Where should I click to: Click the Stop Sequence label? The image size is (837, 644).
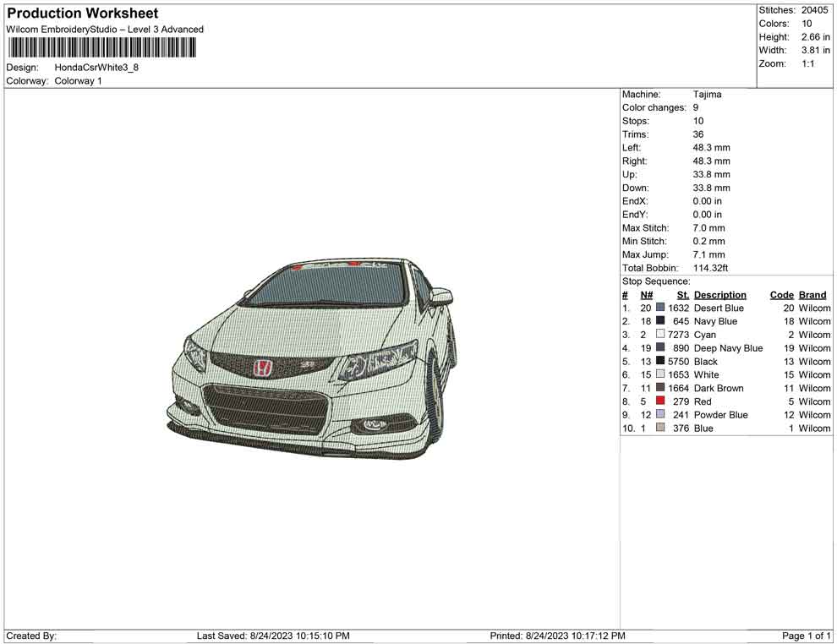(x=656, y=281)
